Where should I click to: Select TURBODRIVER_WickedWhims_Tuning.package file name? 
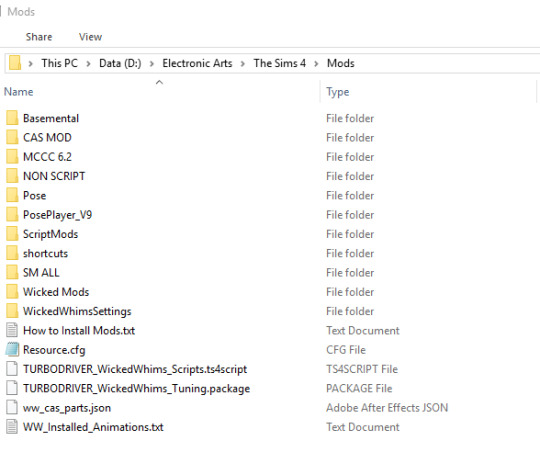tap(136, 389)
